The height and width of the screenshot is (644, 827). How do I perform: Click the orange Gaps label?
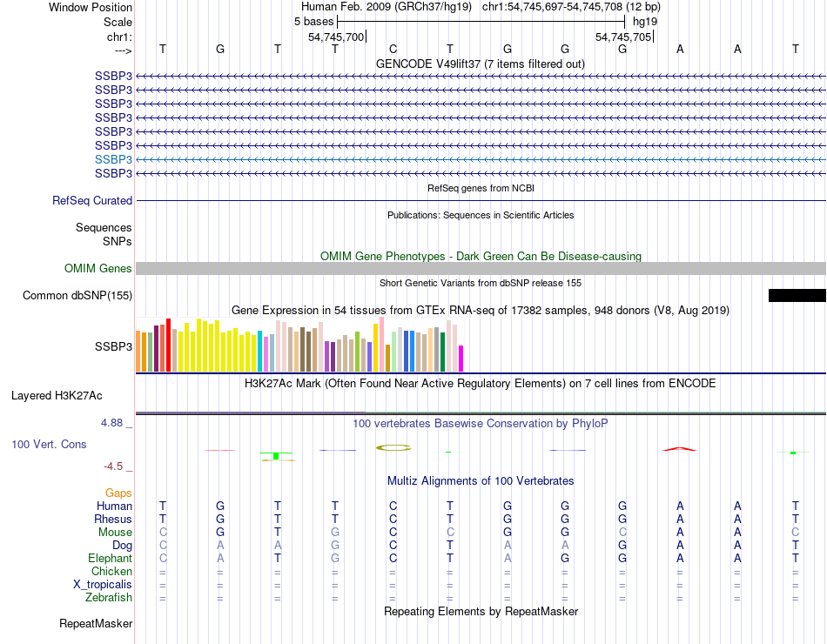tap(118, 493)
